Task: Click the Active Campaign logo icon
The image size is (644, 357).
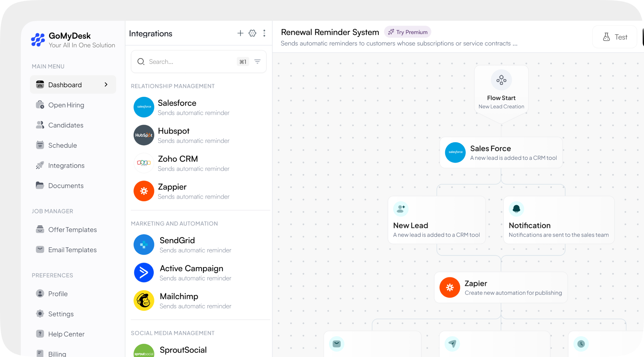Action: point(144,273)
